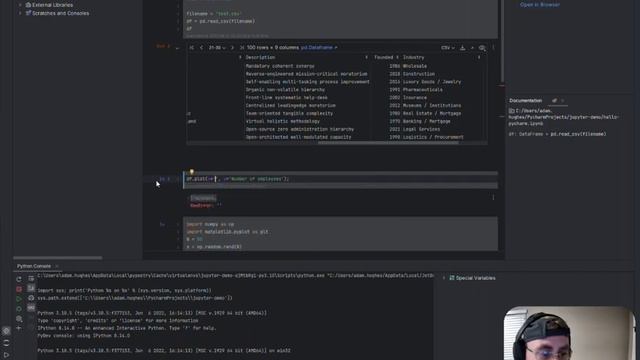Select the 'Mandatory coherent synergy' cell
Image resolution: width=640 pixels, height=360 pixels.
tap(280, 66)
